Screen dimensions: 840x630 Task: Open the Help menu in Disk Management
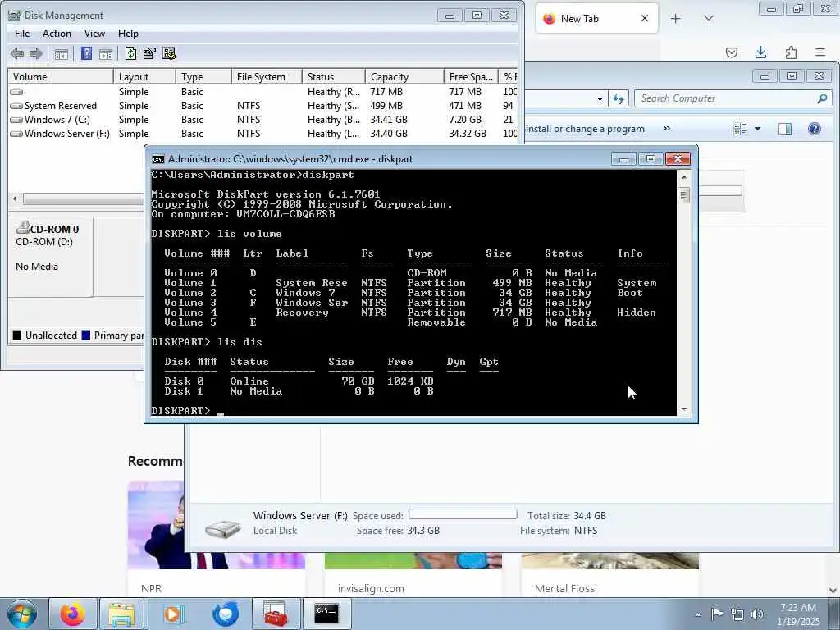[128, 33]
